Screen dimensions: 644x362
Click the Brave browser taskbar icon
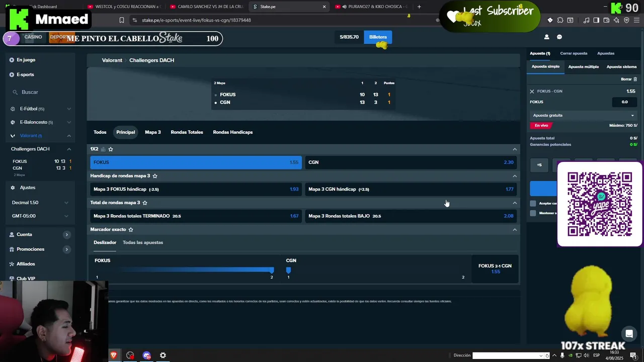click(x=114, y=355)
